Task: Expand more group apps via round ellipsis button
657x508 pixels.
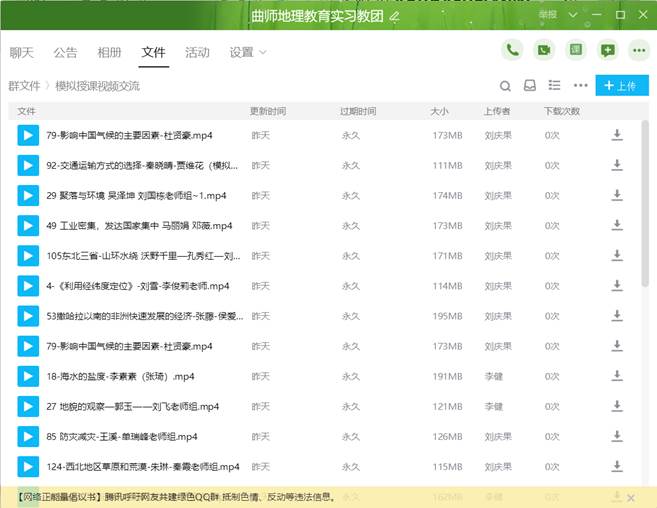Action: click(638, 50)
